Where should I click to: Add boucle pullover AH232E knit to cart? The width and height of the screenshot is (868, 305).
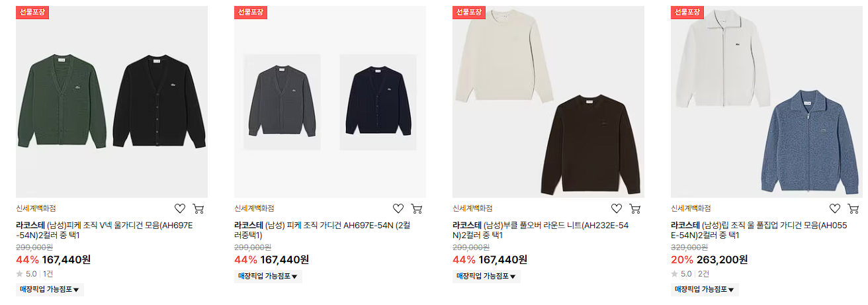point(634,208)
